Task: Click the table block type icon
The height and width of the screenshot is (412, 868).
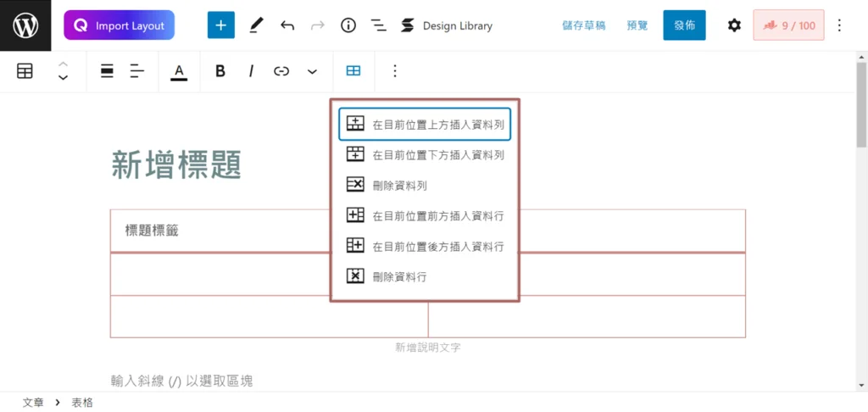Action: pyautogui.click(x=25, y=71)
